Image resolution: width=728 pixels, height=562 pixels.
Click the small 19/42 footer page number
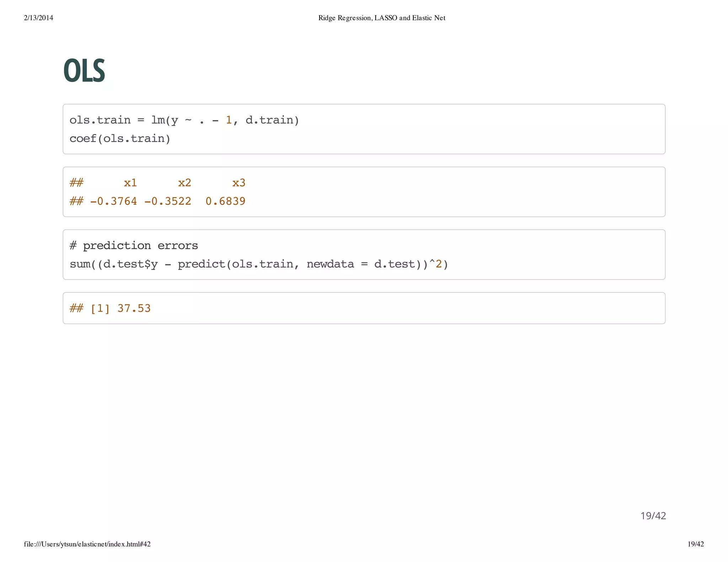[695, 544]
